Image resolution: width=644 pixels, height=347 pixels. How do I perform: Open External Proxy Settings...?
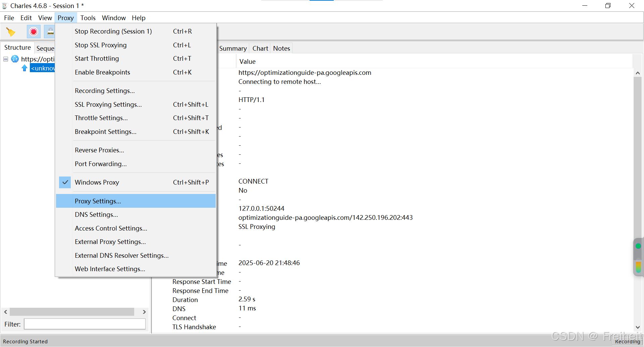click(136, 242)
